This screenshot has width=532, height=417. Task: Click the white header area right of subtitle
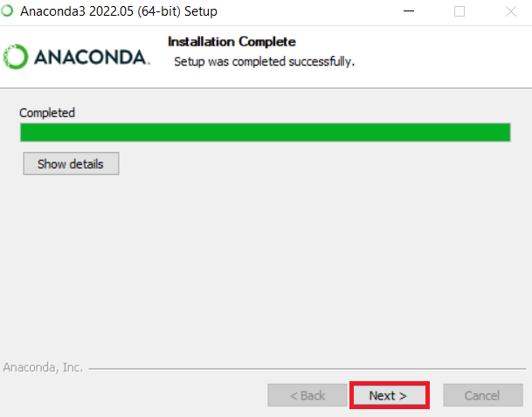(x=441, y=58)
